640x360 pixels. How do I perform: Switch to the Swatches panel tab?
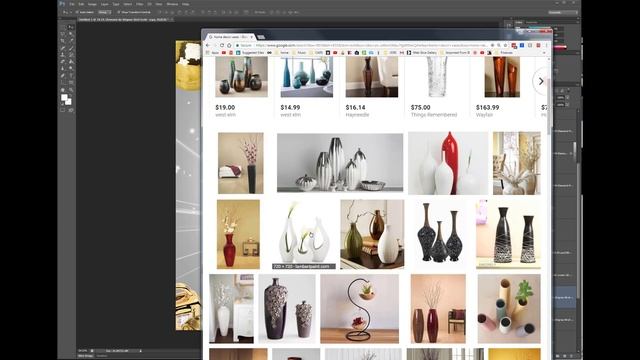[x=531, y=22]
